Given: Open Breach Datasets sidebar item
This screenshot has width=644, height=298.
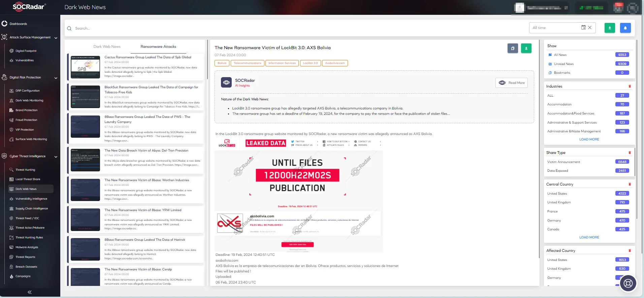Looking at the screenshot, I should [x=26, y=267].
